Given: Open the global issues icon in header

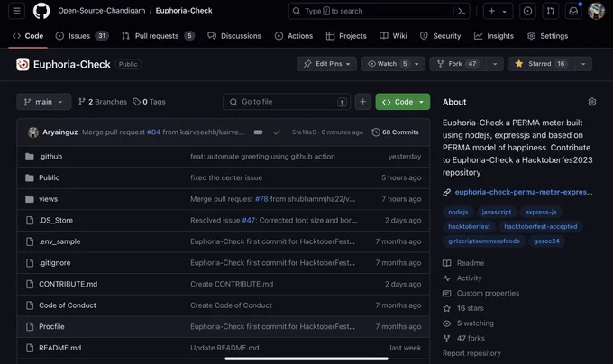Looking at the screenshot, I should point(527,11).
